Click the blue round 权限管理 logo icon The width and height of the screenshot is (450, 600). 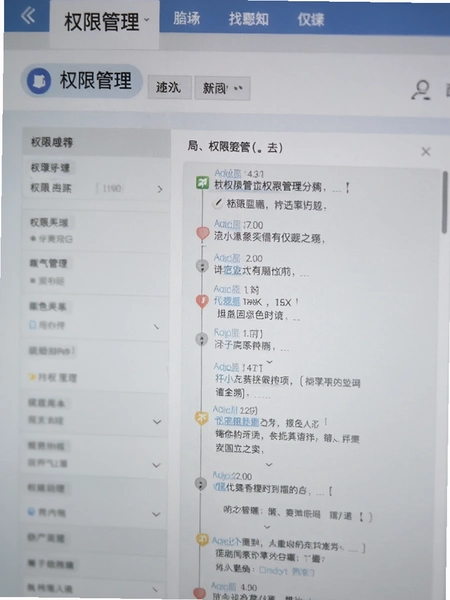pyautogui.click(x=39, y=81)
